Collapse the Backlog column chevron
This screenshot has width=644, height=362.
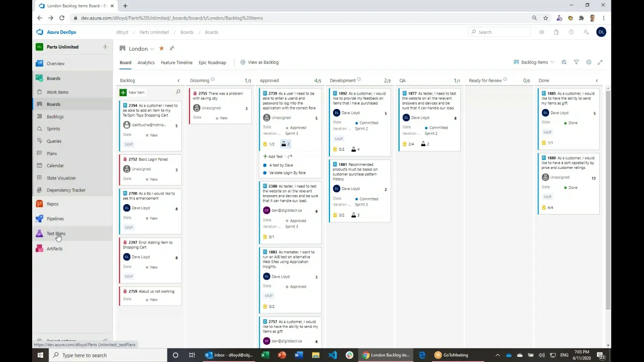(178, 80)
